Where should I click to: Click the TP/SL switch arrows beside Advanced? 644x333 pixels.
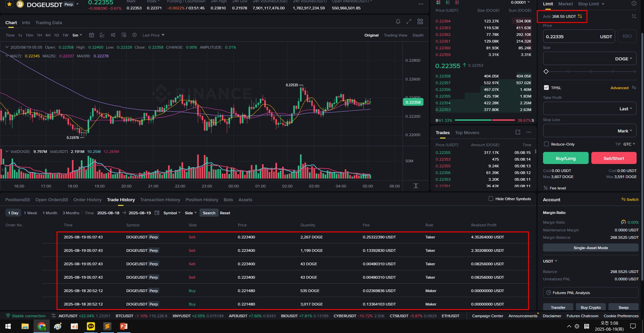click(634, 88)
